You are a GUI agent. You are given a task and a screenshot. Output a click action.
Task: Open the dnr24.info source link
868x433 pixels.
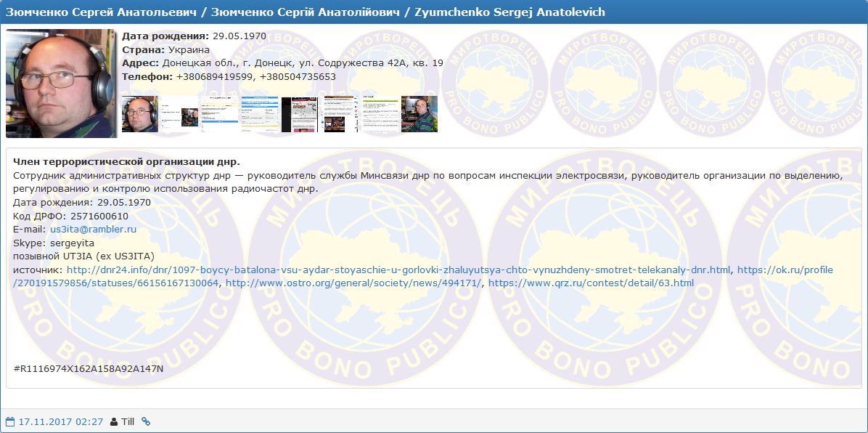click(x=398, y=270)
